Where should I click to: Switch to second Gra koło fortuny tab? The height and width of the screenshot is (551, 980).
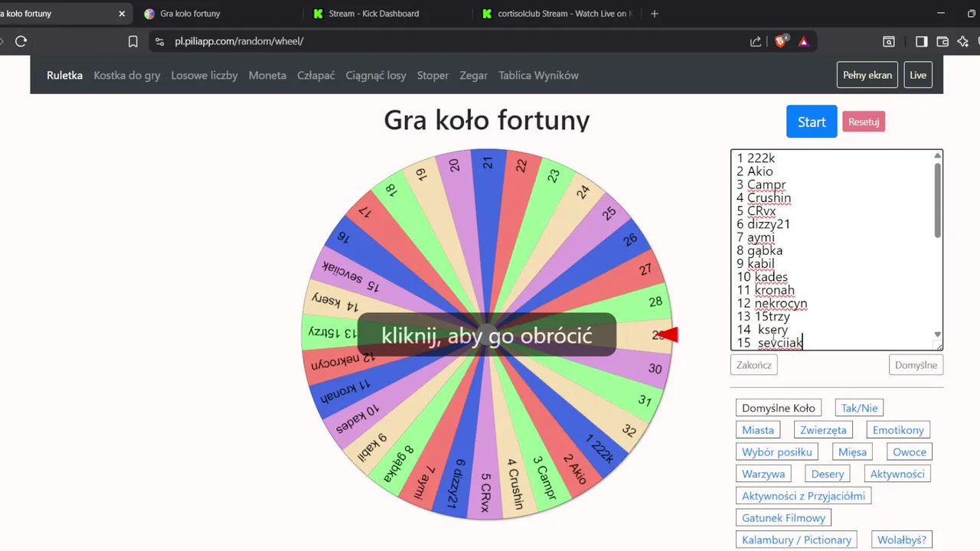[x=218, y=13]
